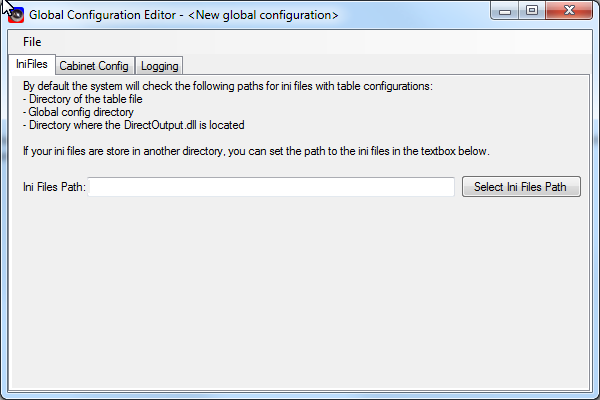Open the File menu
Screen dimensions: 600x400
click(x=32, y=42)
